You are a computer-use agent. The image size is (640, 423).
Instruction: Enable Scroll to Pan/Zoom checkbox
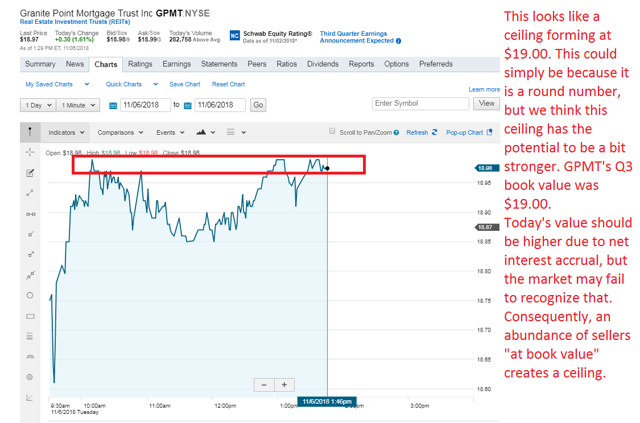click(332, 131)
